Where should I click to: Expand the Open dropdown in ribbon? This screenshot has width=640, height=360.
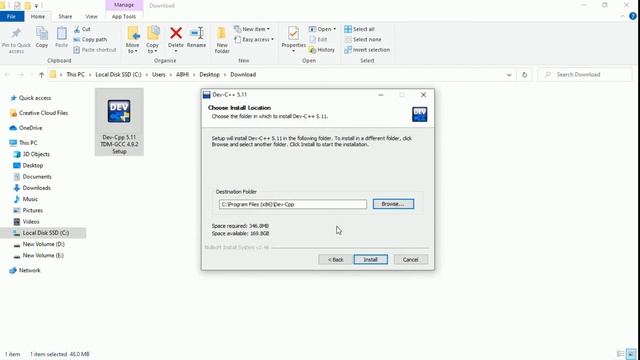click(x=322, y=29)
